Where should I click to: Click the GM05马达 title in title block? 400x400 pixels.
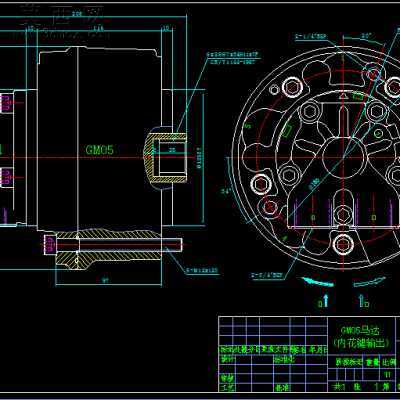[360, 331]
